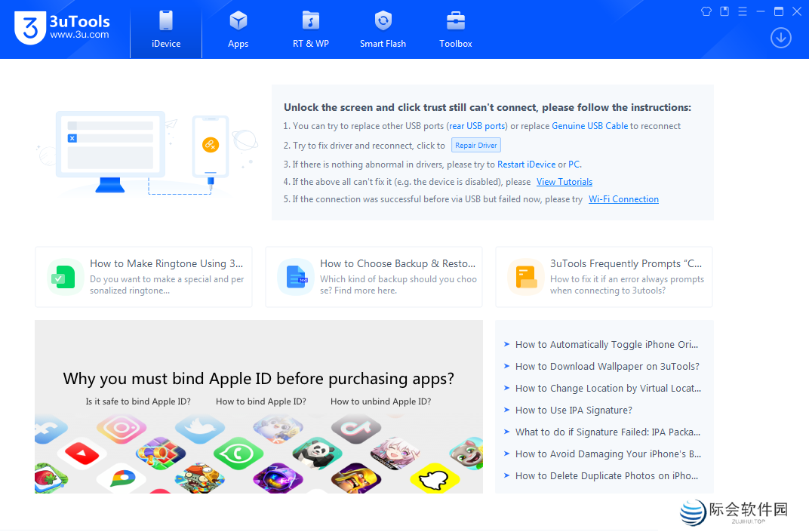Open How to Choose Backup & Restore card
809x532 pixels.
pos(374,277)
